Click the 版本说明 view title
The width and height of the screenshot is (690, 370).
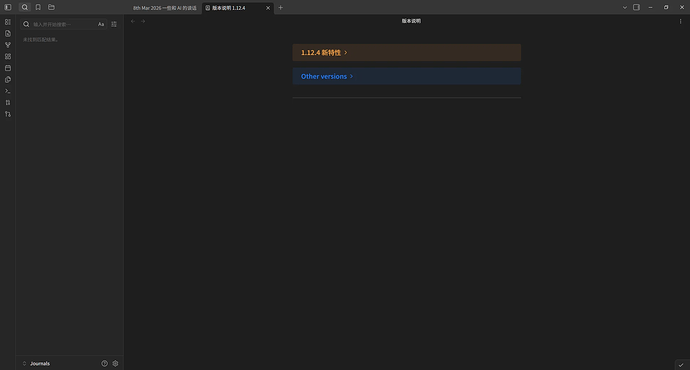(411, 21)
